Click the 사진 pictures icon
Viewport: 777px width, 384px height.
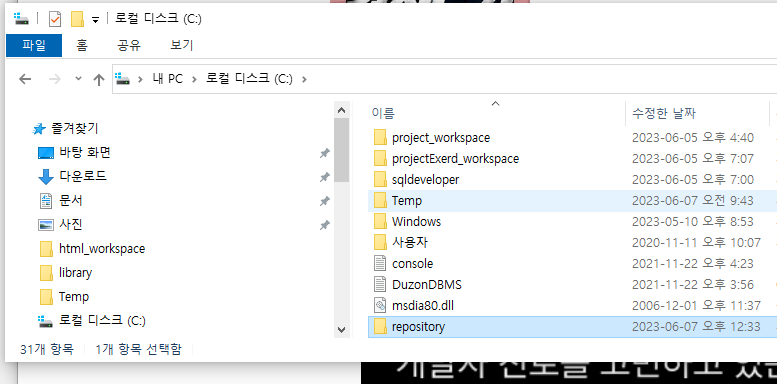pos(46,224)
